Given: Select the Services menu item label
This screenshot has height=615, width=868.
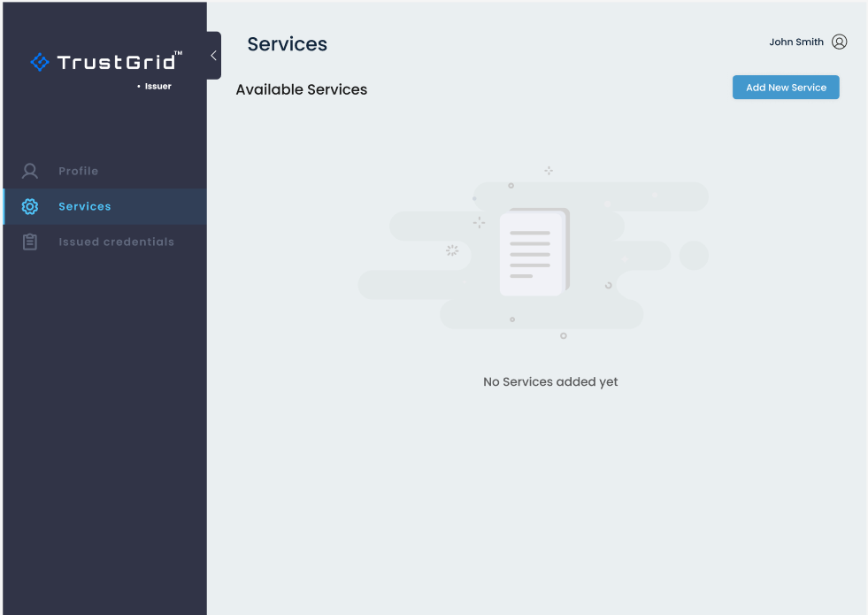Looking at the screenshot, I should pyautogui.click(x=85, y=206).
